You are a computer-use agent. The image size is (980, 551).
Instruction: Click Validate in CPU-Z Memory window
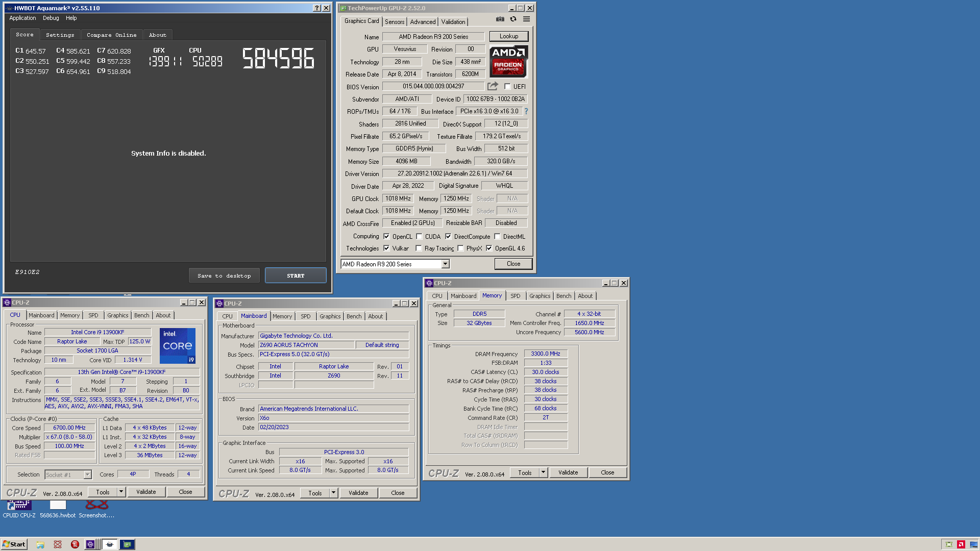568,473
